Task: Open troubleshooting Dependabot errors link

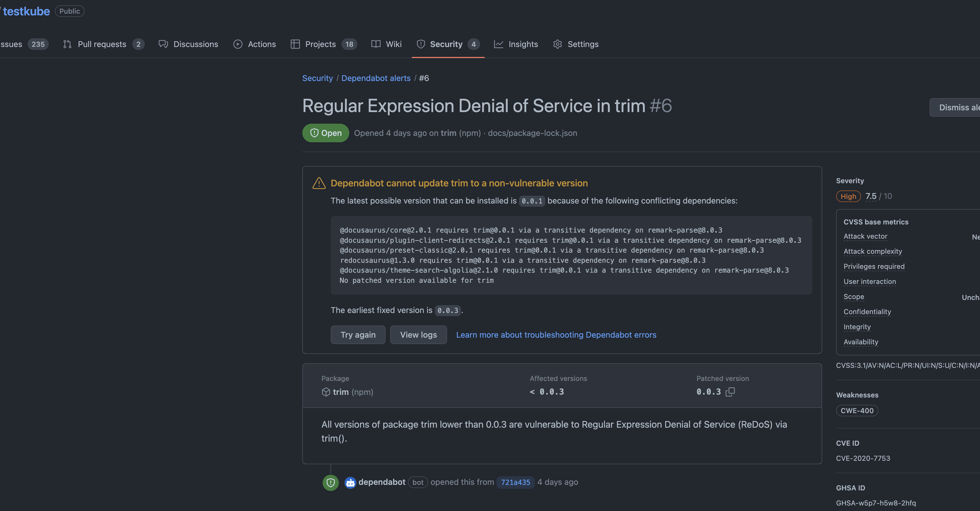Action: [556, 335]
